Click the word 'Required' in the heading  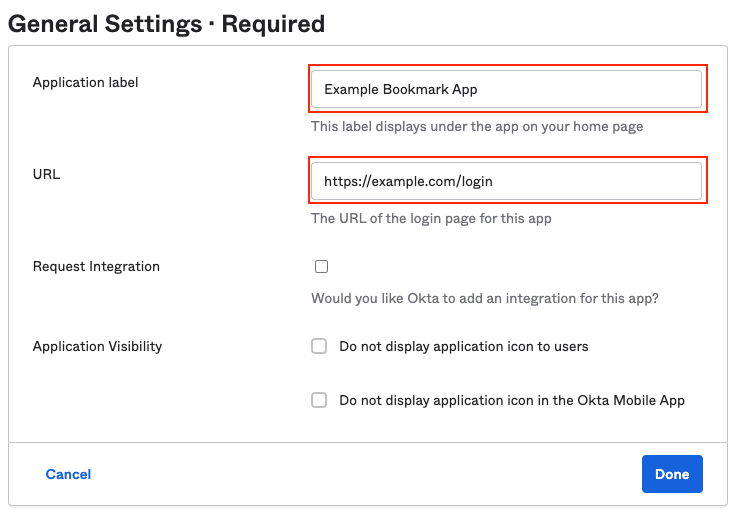(x=273, y=23)
